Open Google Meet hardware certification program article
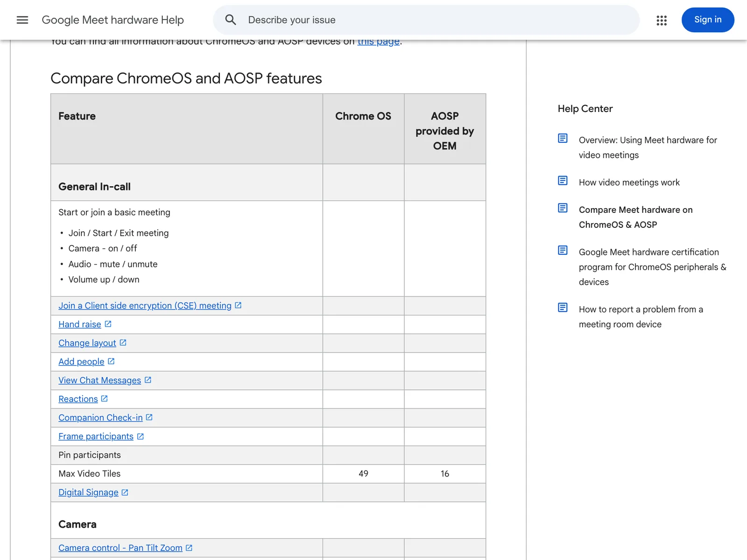This screenshot has height=560, width=747. (x=653, y=267)
